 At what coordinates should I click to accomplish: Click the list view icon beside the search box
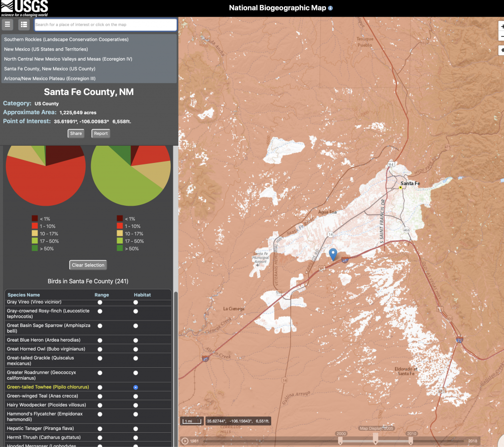(x=24, y=24)
